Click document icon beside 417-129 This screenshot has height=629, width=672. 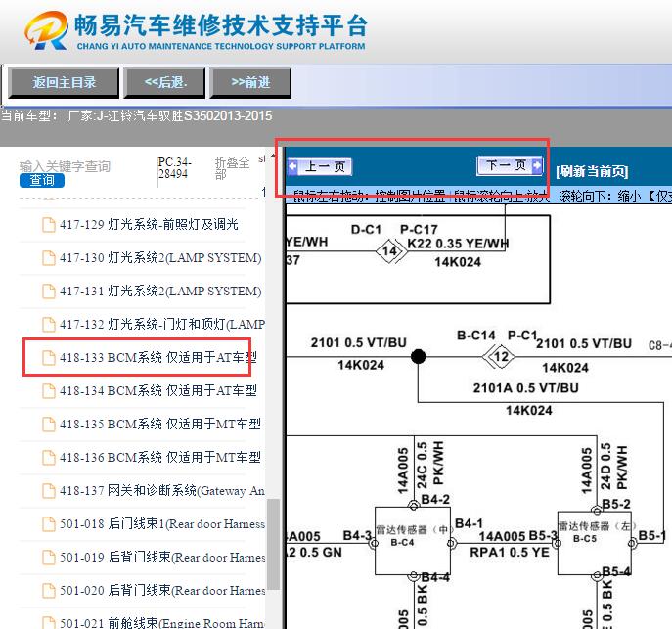click(x=49, y=224)
